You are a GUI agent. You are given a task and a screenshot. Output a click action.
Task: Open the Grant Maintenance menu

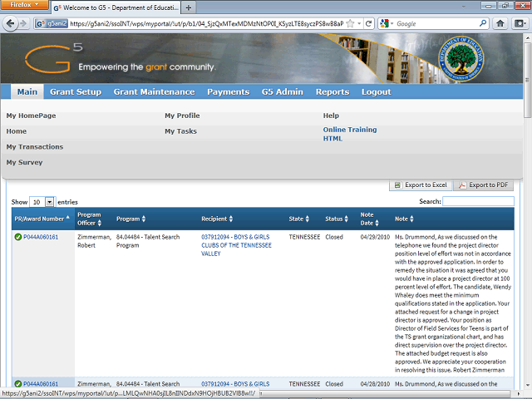click(x=155, y=92)
